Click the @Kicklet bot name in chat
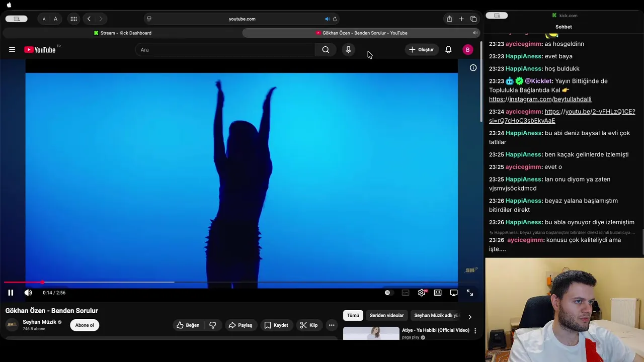Image resolution: width=644 pixels, height=362 pixels. tap(539, 81)
